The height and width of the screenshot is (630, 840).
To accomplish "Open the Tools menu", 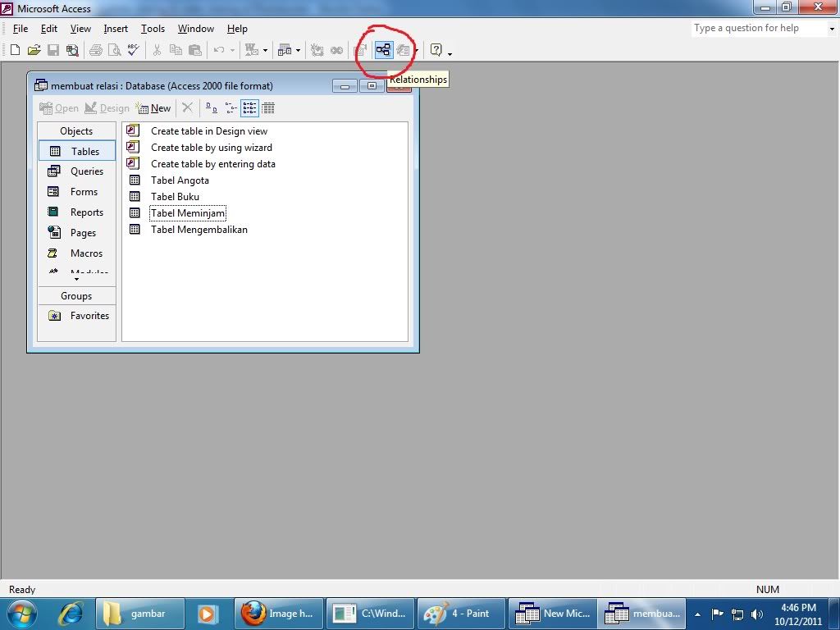I will click(153, 29).
